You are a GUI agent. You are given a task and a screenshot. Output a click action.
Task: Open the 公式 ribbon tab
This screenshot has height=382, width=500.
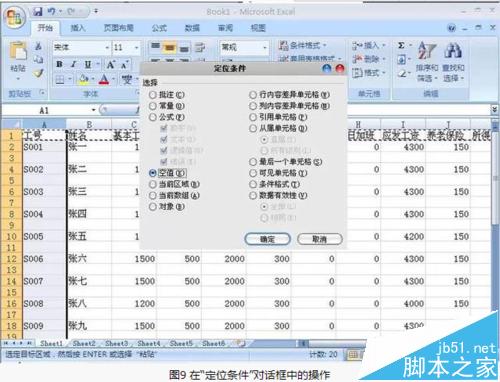159,28
